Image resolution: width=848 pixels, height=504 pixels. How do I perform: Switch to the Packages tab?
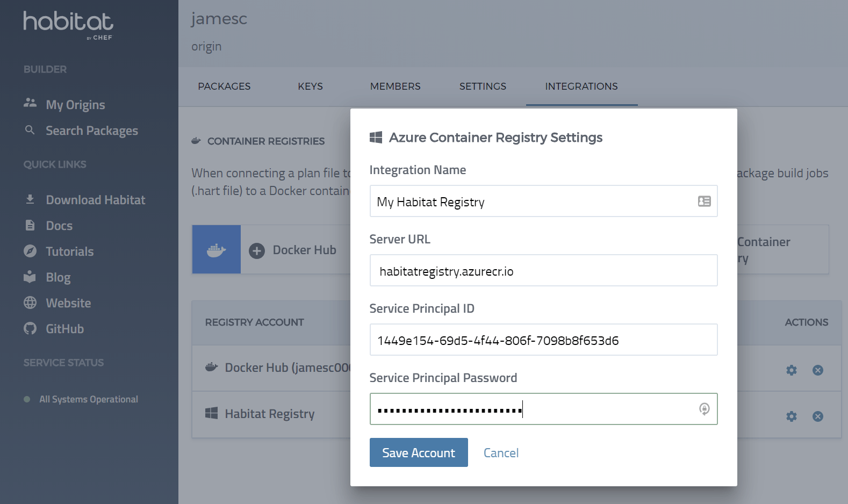pyautogui.click(x=224, y=87)
